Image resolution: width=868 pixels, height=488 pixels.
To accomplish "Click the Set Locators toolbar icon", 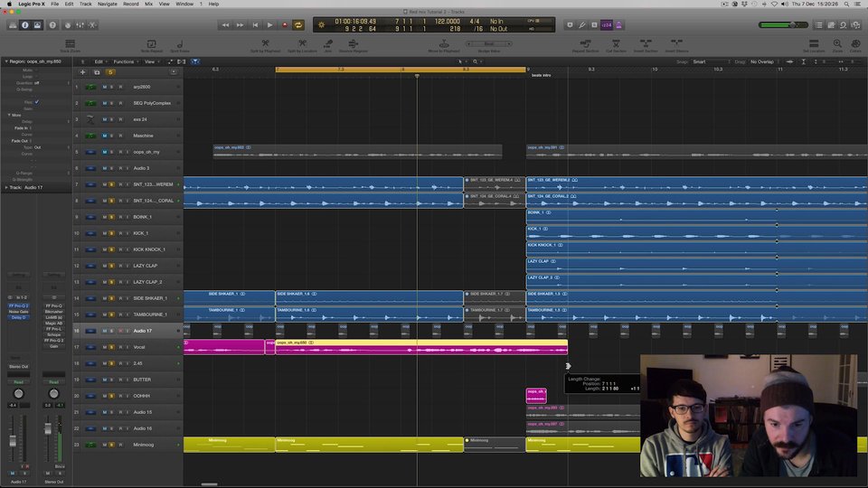I will pos(814,45).
